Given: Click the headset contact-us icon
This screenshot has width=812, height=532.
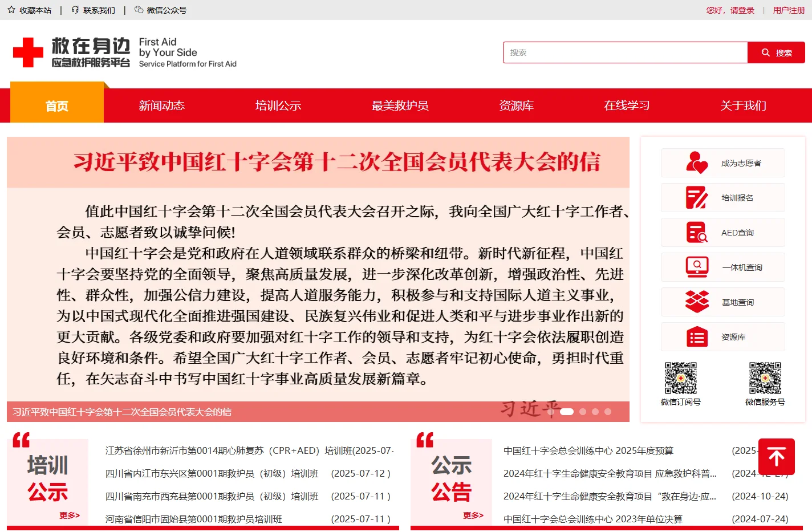Looking at the screenshot, I should tap(75, 10).
